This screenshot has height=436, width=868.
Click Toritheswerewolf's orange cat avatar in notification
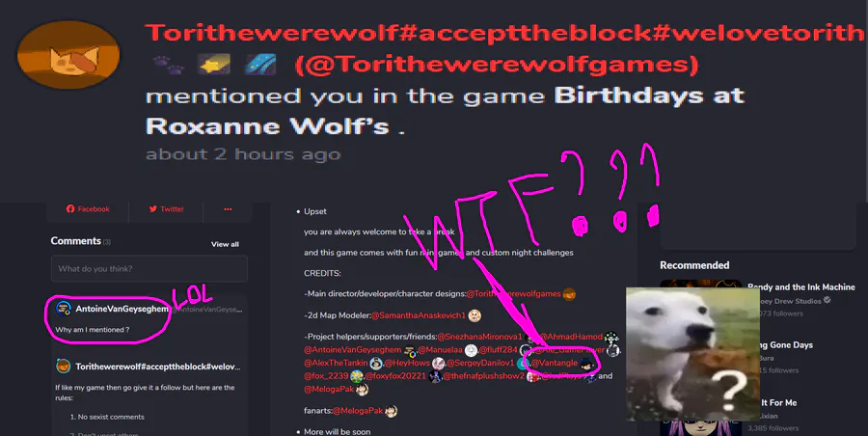[68, 54]
